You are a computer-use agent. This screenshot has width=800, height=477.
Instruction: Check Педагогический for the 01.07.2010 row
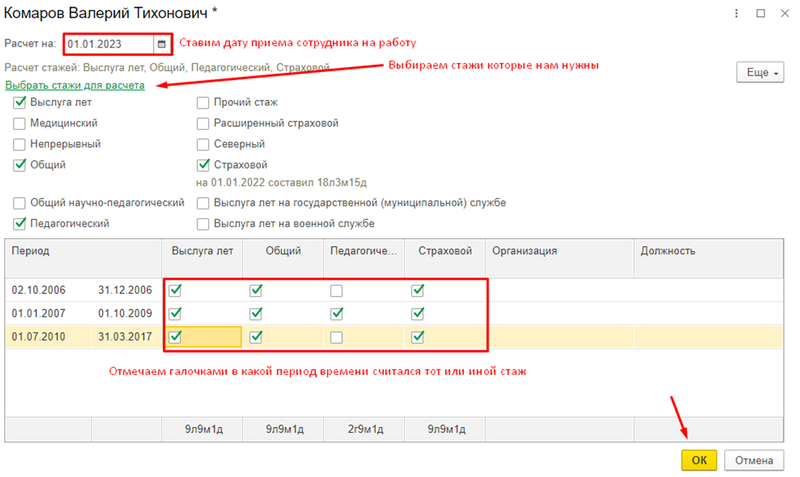click(x=339, y=337)
